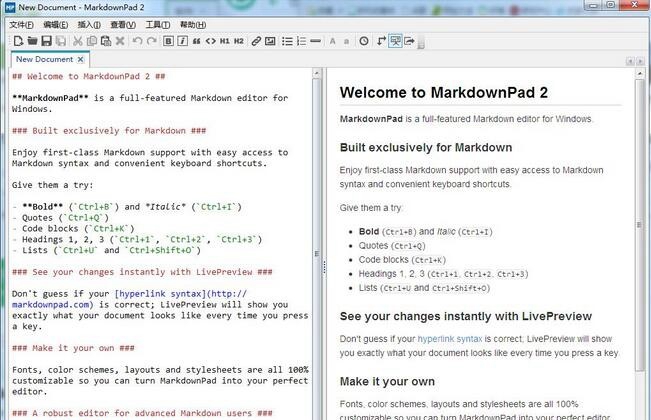This screenshot has height=420, width=651.
Task: Click the preview pane's scroll up arrow
Action: pyautogui.click(x=639, y=73)
